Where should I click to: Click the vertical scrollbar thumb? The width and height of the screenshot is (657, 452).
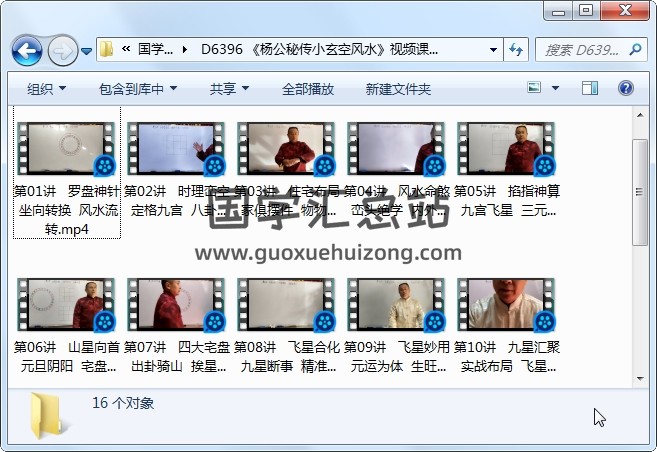click(640, 192)
